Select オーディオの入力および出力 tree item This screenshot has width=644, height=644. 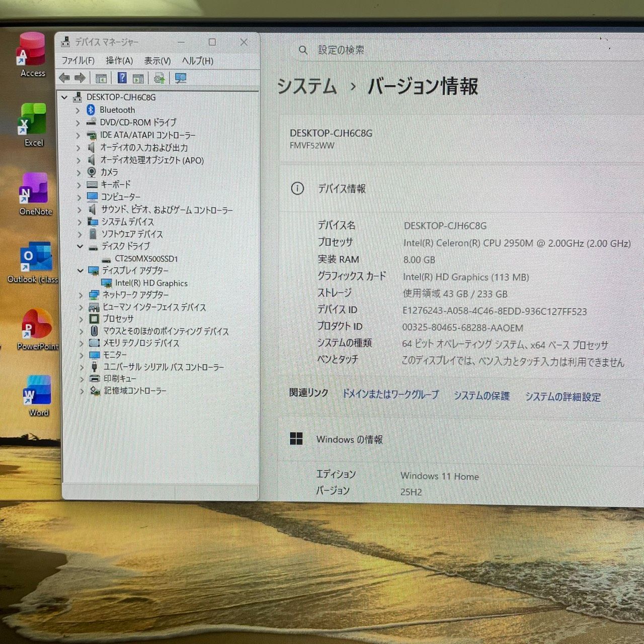[144, 147]
